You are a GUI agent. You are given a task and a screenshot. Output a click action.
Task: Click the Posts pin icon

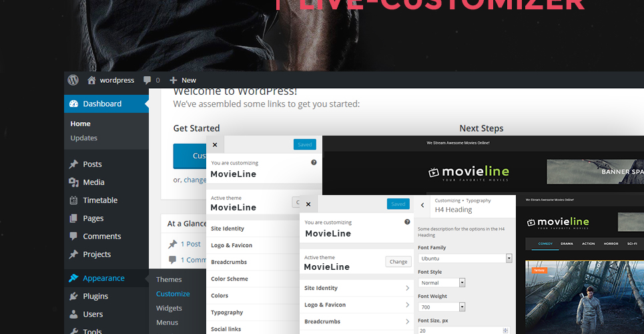pos(73,164)
